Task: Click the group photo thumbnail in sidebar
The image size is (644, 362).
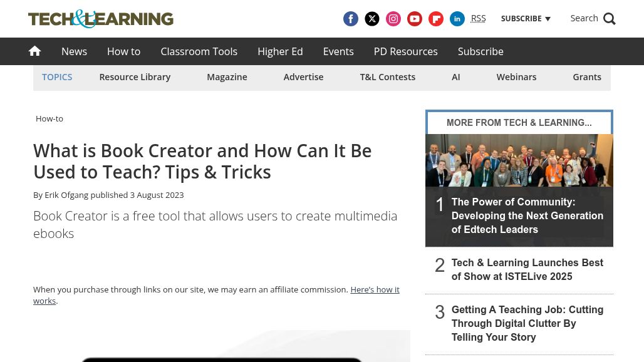Action: click(x=519, y=160)
